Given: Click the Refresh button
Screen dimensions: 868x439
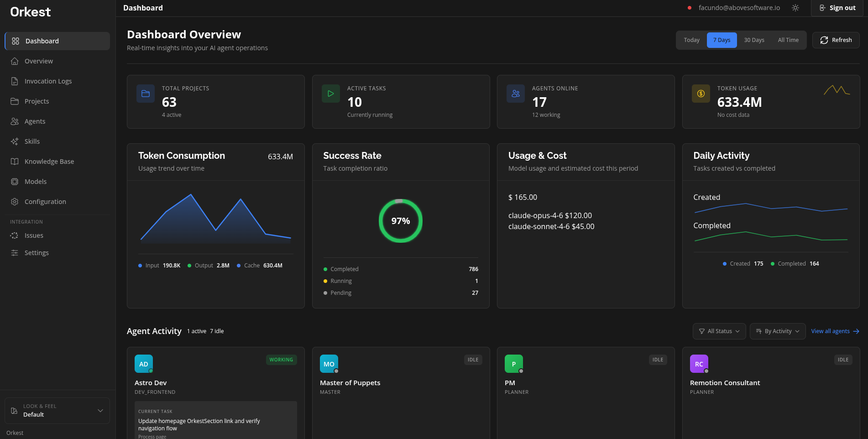Looking at the screenshot, I should 836,40.
